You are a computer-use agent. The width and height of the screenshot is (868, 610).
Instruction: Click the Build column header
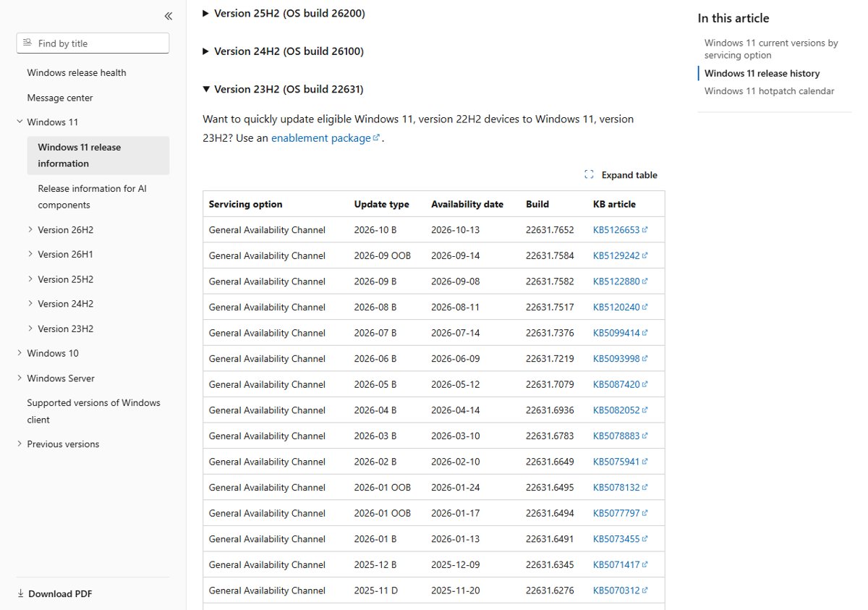point(537,204)
